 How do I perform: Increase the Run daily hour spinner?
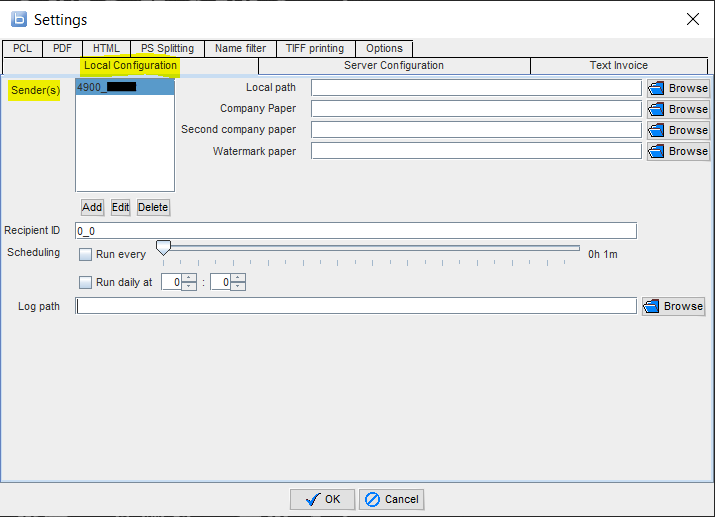pyautogui.click(x=190, y=278)
